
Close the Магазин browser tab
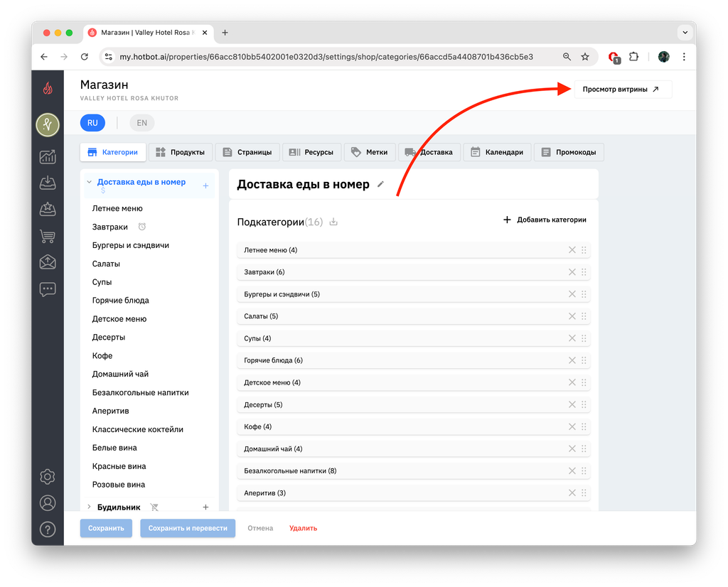(205, 33)
